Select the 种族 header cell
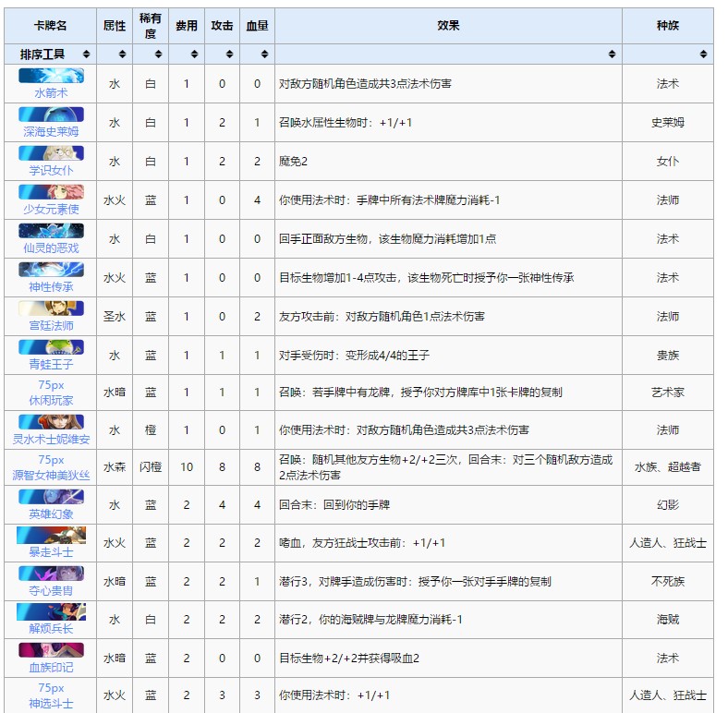Viewport: 728px width, 713px height. click(x=668, y=26)
